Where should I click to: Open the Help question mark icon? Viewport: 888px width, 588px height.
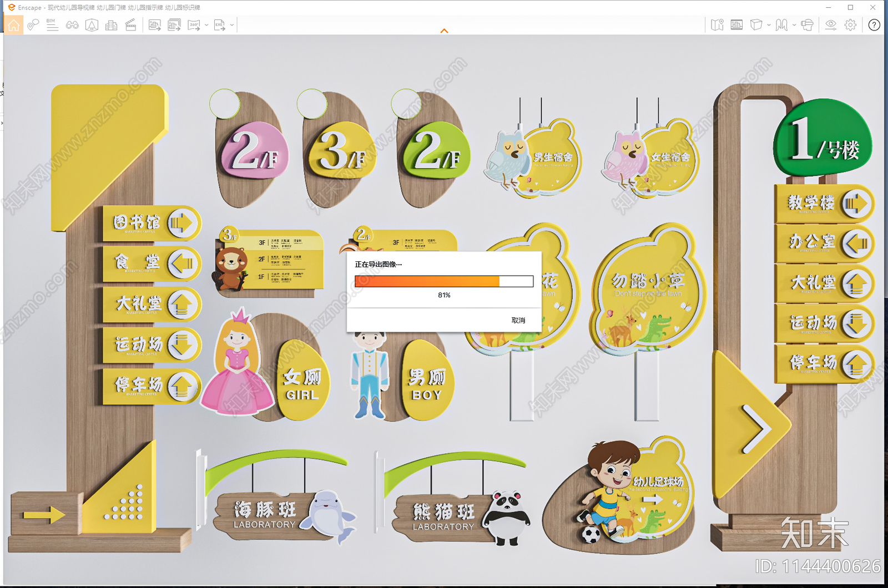pyautogui.click(x=874, y=25)
